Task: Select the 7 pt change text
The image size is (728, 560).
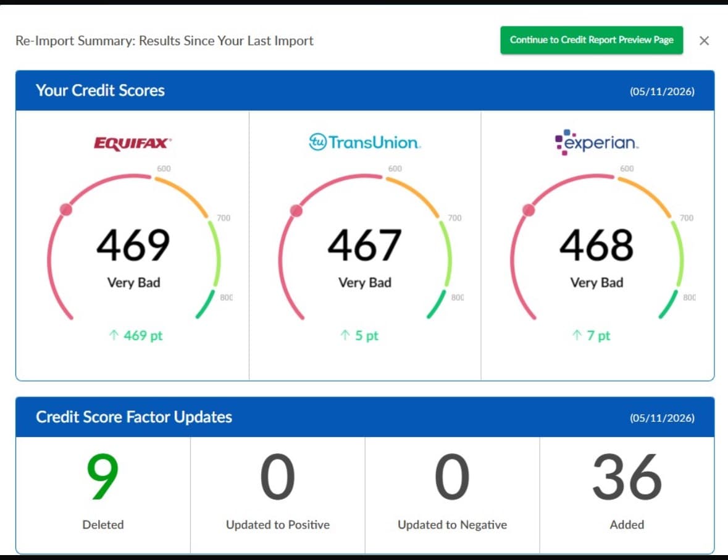Action: tap(598, 336)
